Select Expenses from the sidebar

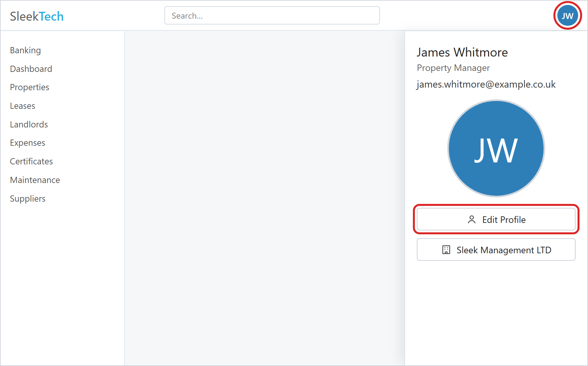pos(27,143)
